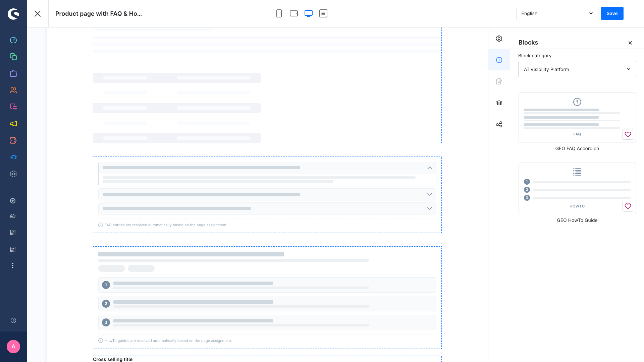Click the three-dot more menu in sidebar
Viewport: 644px width, 362px height.
(x=13, y=265)
